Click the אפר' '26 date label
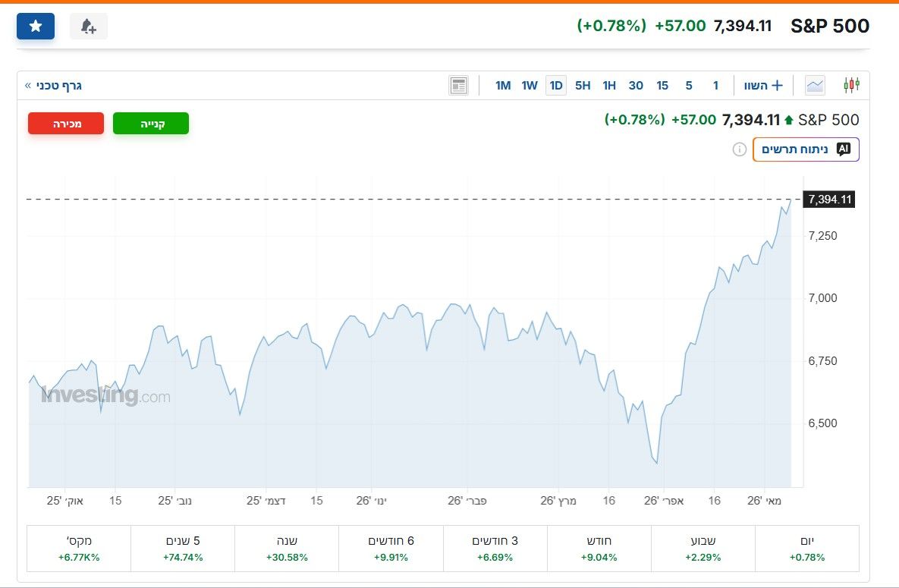 664,500
